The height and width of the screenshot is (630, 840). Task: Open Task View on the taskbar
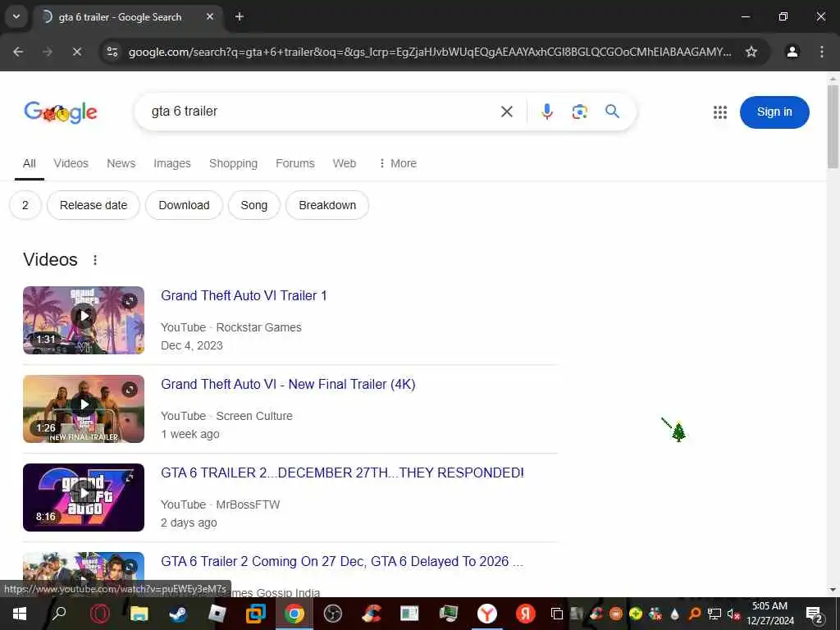click(x=557, y=614)
